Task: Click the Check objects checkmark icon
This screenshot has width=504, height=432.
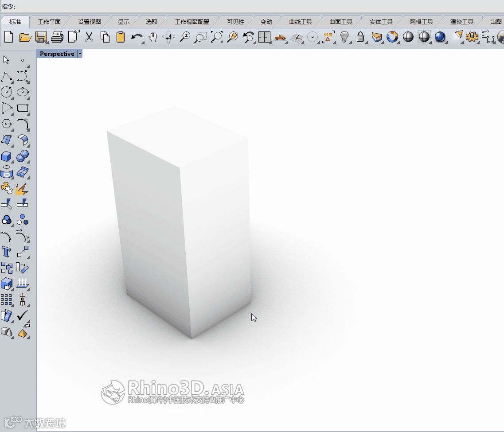Action: coord(23,315)
